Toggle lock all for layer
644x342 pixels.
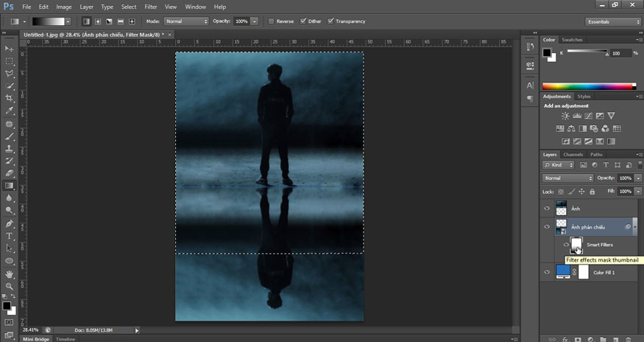[592, 192]
